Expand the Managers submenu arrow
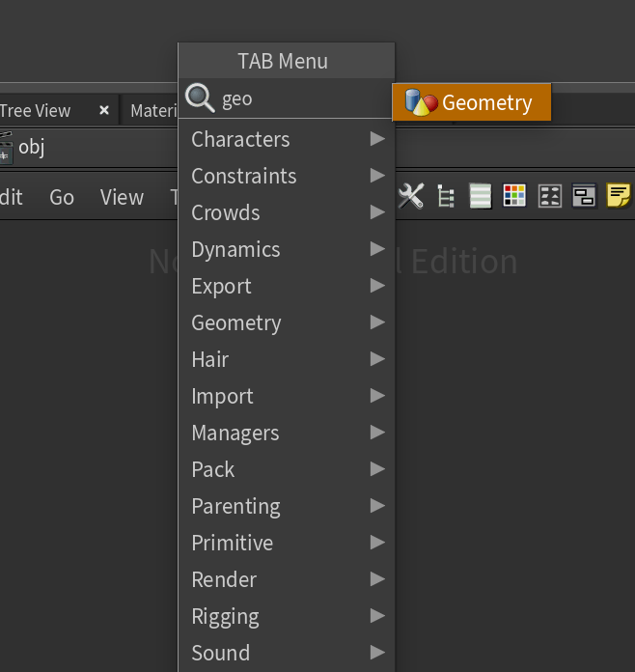Image resolution: width=635 pixels, height=672 pixels. click(x=377, y=433)
